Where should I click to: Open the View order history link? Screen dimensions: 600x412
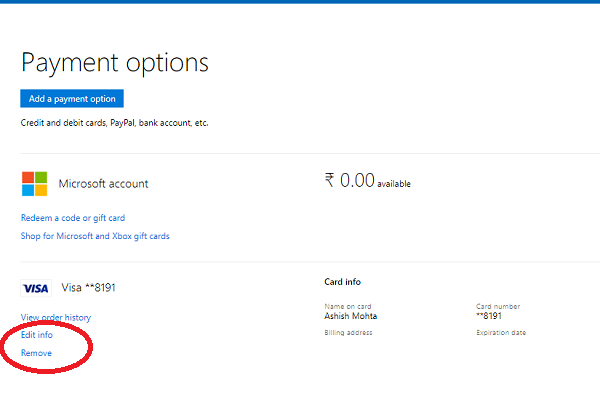[x=56, y=318]
